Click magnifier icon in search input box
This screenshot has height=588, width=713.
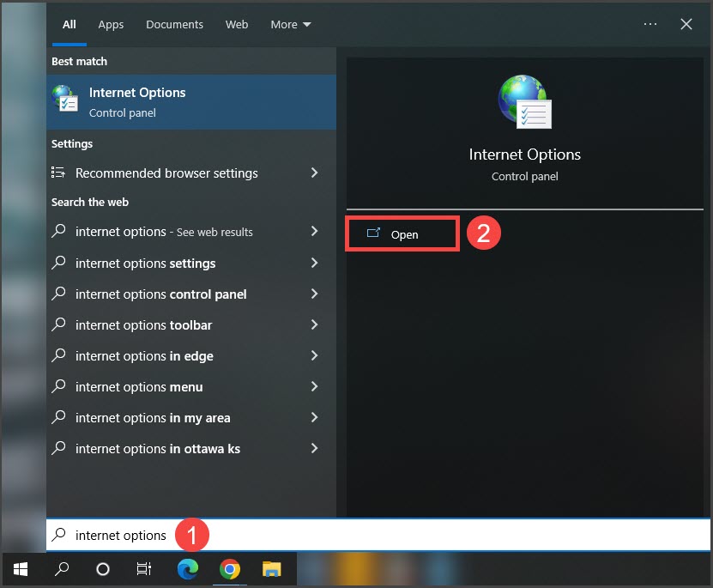(x=58, y=534)
